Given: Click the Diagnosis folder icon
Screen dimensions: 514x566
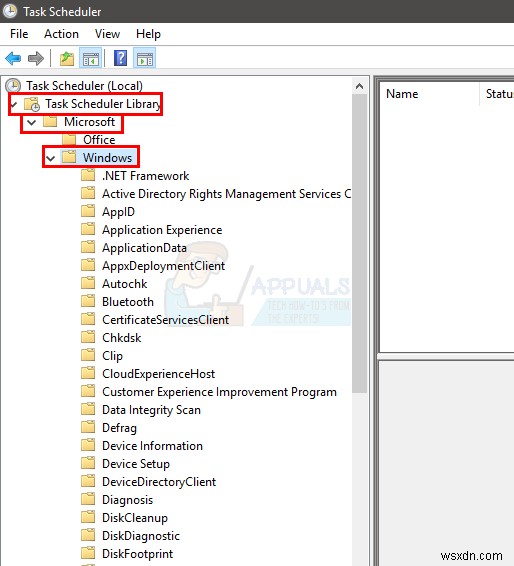Looking at the screenshot, I should [88, 500].
